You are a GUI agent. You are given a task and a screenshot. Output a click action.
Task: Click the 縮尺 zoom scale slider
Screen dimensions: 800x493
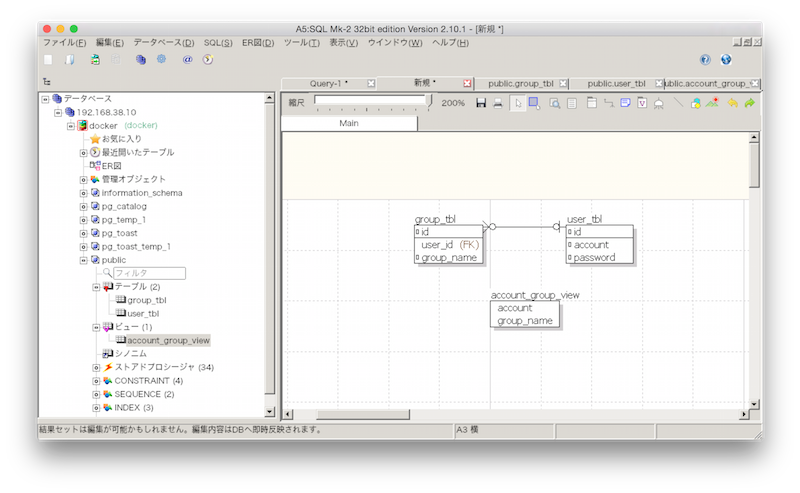370,102
